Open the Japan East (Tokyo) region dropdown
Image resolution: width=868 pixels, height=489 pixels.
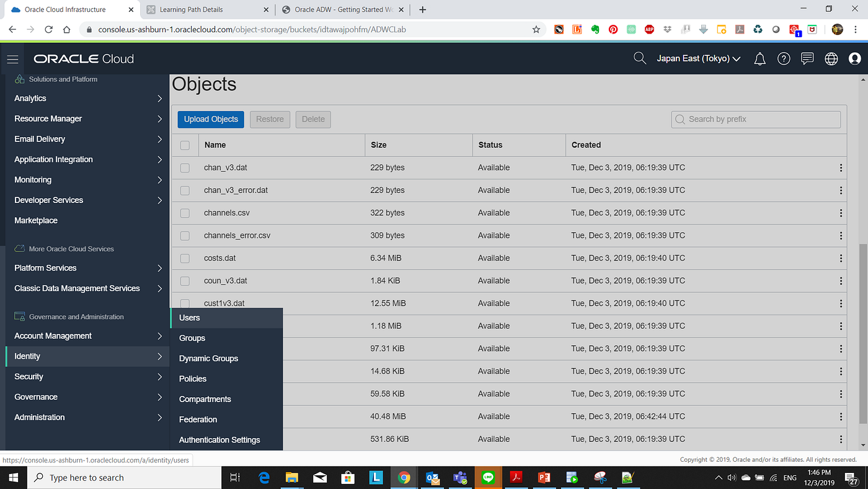[699, 59]
